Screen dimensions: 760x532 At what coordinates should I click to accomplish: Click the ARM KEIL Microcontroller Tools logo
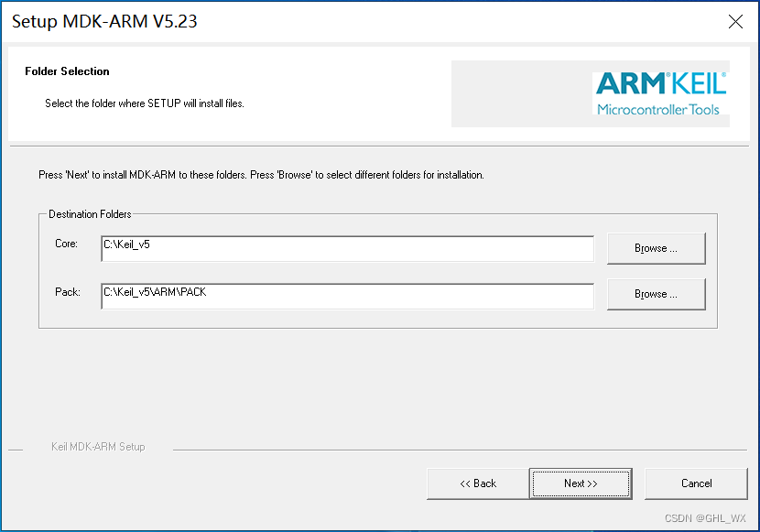click(x=660, y=93)
